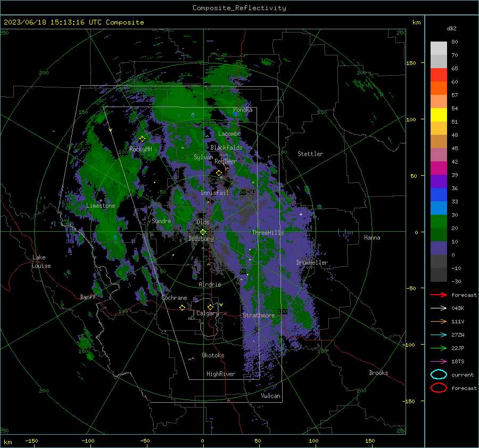Click the Lake Louise label
479x448 pixels.
point(41,262)
